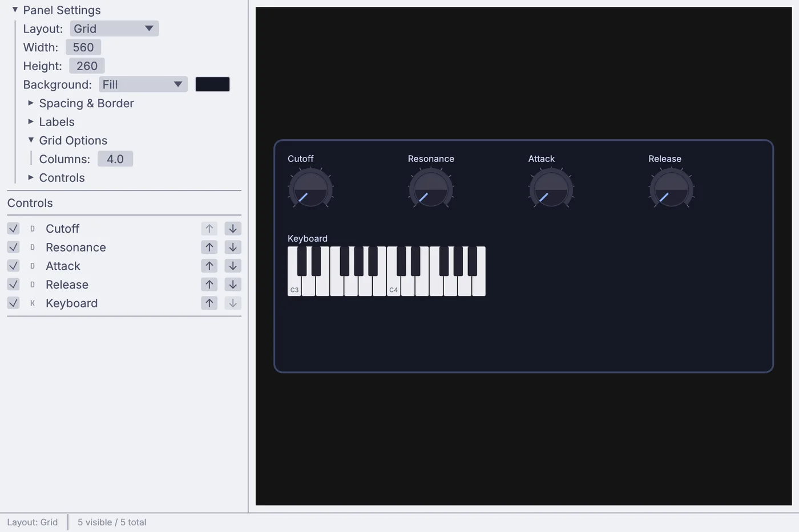799x532 pixels.
Task: Move Release control up
Action: [x=209, y=285]
